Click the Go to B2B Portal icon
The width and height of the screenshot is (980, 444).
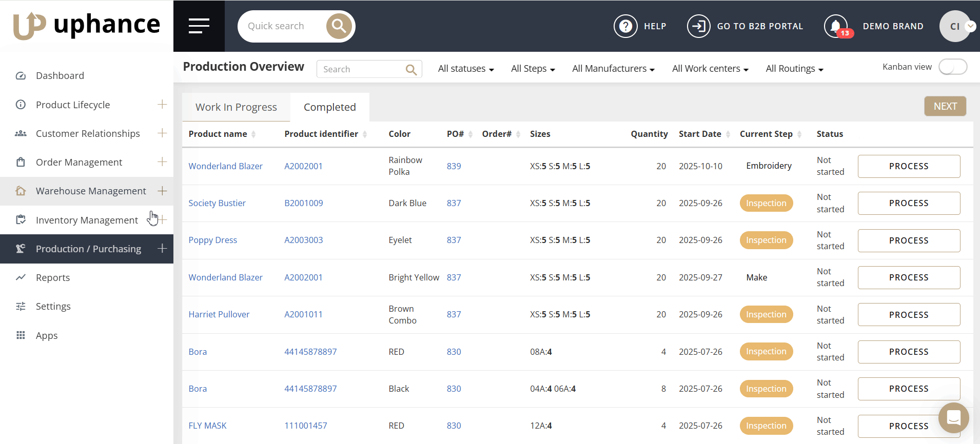click(x=698, y=26)
